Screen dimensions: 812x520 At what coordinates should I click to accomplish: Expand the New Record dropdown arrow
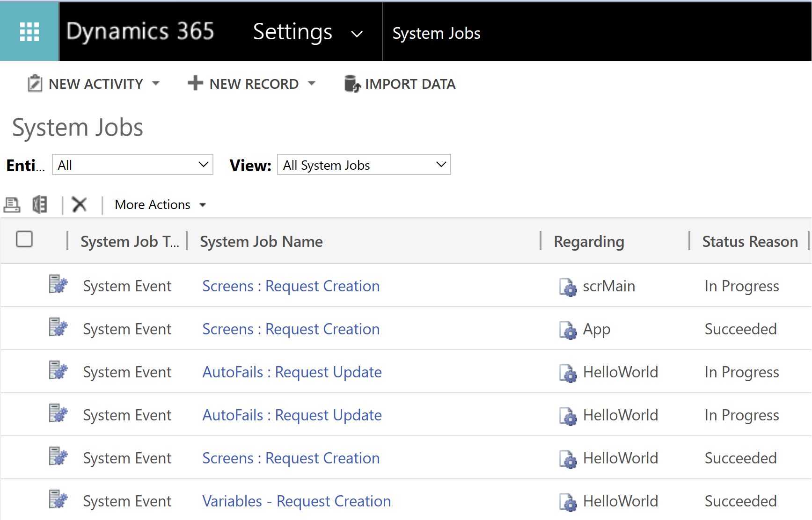[x=312, y=84]
